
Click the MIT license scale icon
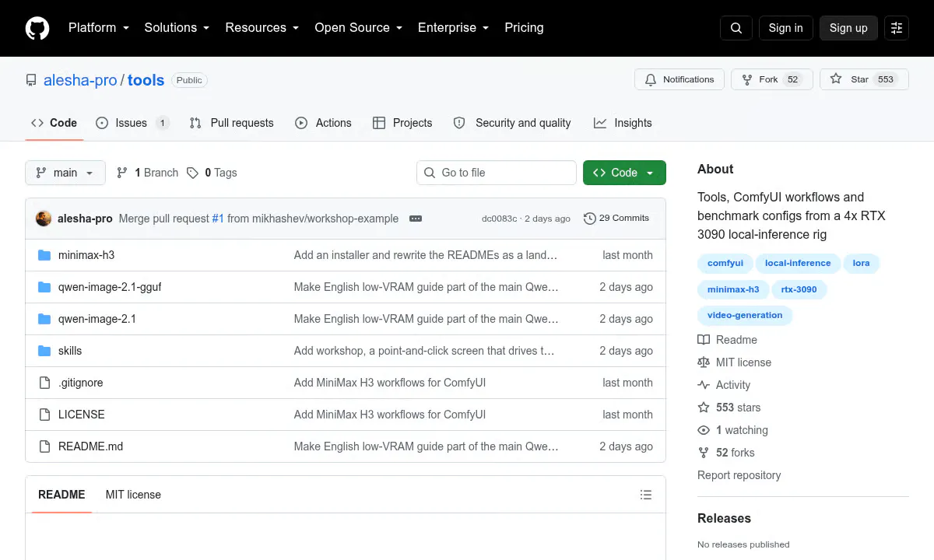[704, 362]
